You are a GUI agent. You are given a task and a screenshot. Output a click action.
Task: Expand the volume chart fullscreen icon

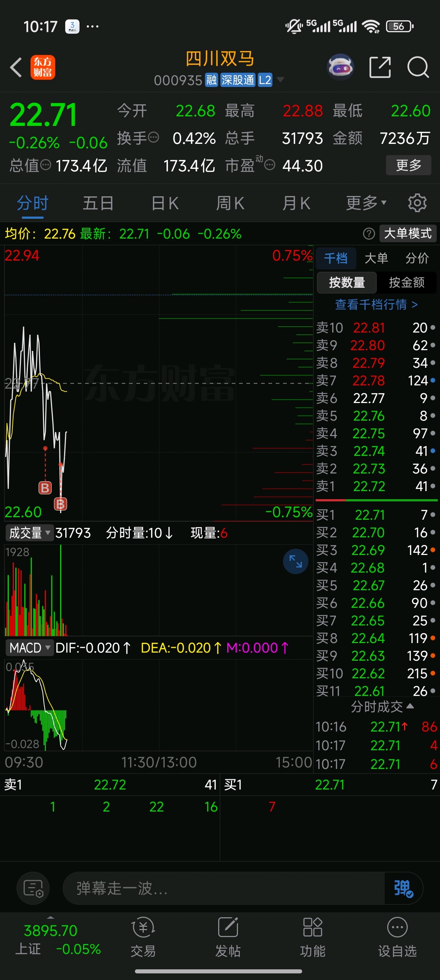coord(295,561)
